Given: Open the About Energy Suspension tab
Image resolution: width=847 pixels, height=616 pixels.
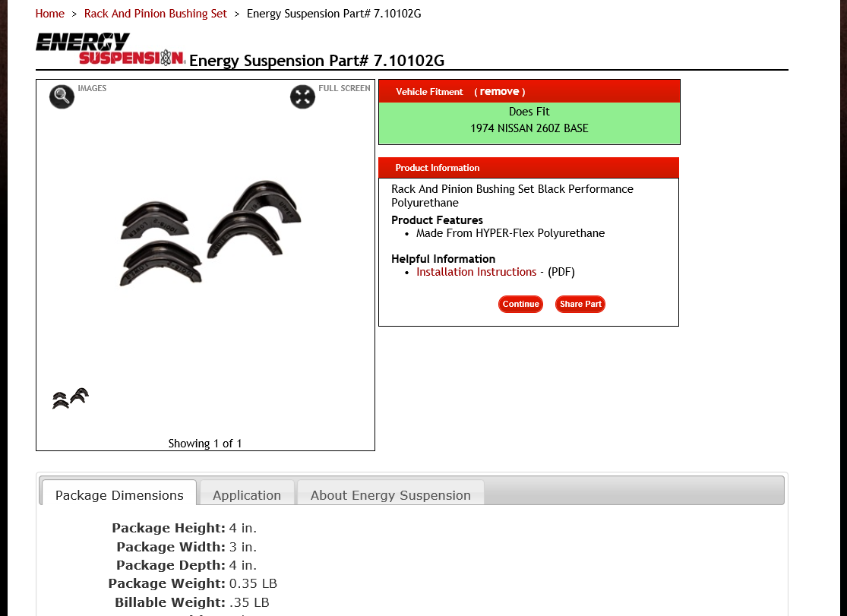Looking at the screenshot, I should pos(390,493).
